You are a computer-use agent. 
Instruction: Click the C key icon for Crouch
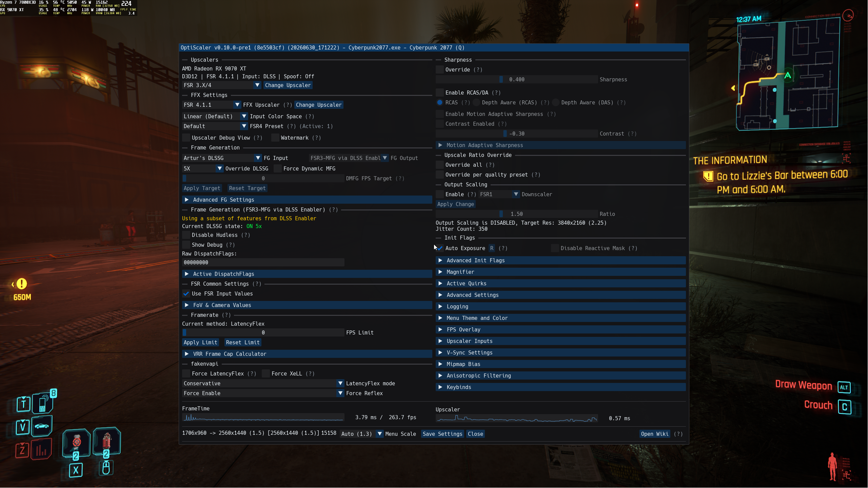845,407
